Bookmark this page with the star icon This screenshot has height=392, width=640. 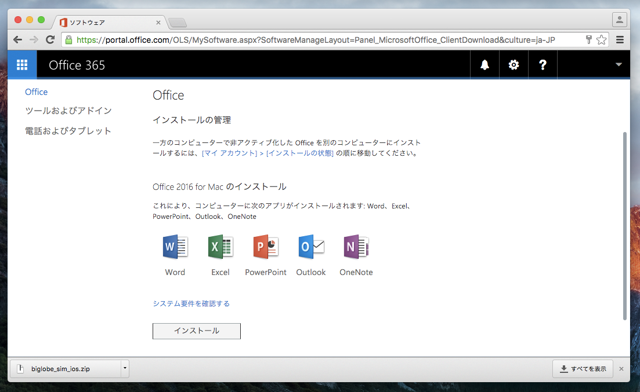[601, 40]
